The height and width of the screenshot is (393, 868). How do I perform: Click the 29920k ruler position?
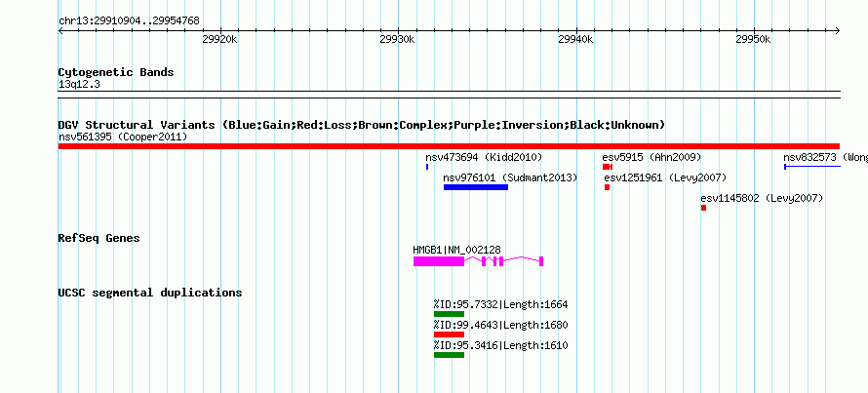[220, 39]
